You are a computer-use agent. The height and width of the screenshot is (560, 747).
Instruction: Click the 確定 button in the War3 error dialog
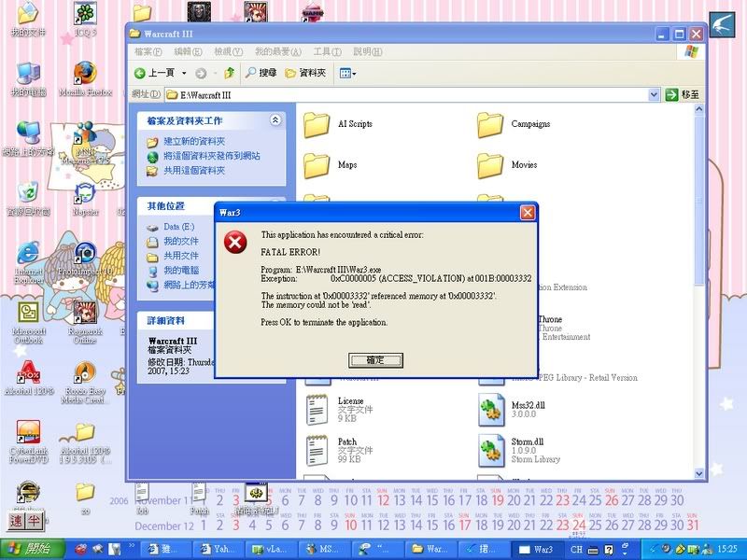[374, 360]
